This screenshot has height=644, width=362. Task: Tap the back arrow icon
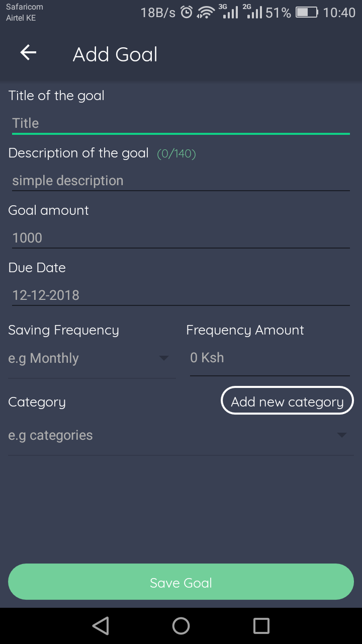[28, 53]
